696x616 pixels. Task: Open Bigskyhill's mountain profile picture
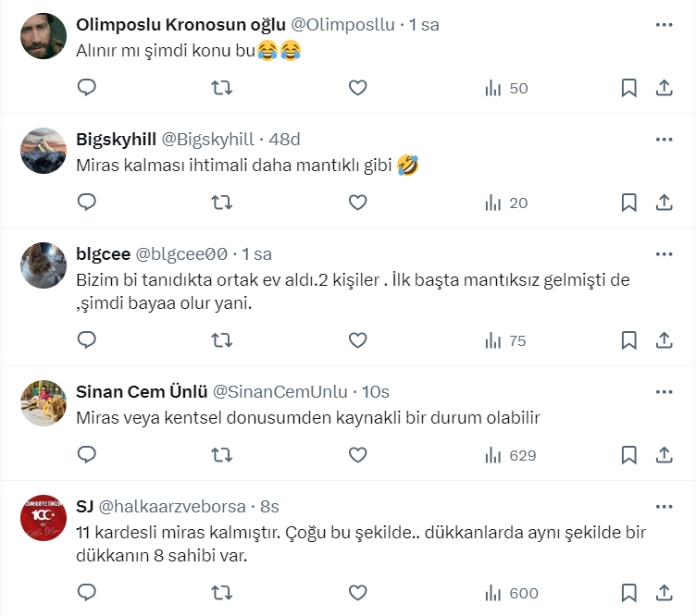tap(42, 148)
